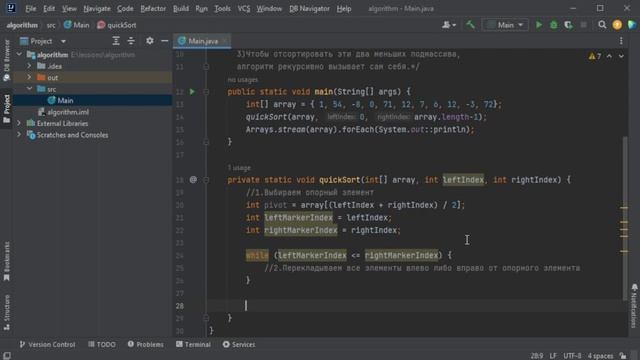Open Search Everywhere with the magnifier icon
Screen dimensions: 640x360
(602, 25)
